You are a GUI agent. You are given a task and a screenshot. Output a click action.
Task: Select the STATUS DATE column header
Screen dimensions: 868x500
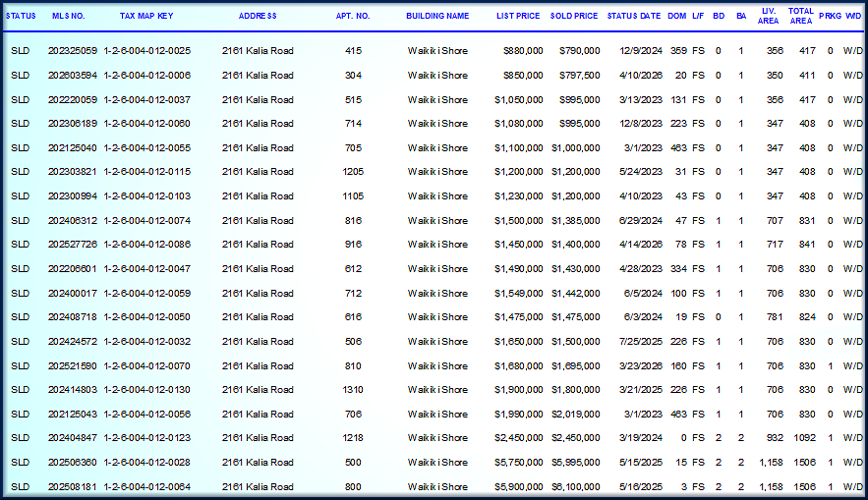[634, 16]
